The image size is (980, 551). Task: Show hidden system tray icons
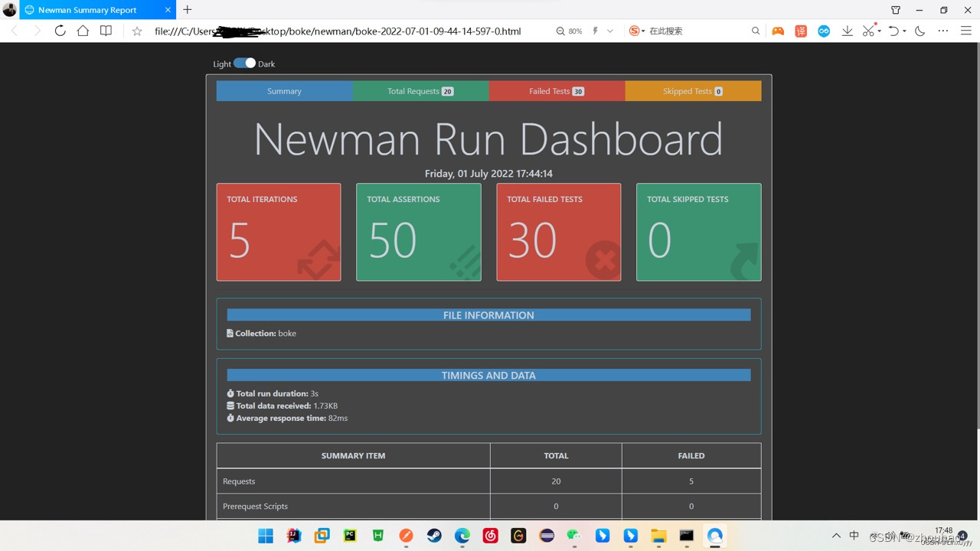836,536
